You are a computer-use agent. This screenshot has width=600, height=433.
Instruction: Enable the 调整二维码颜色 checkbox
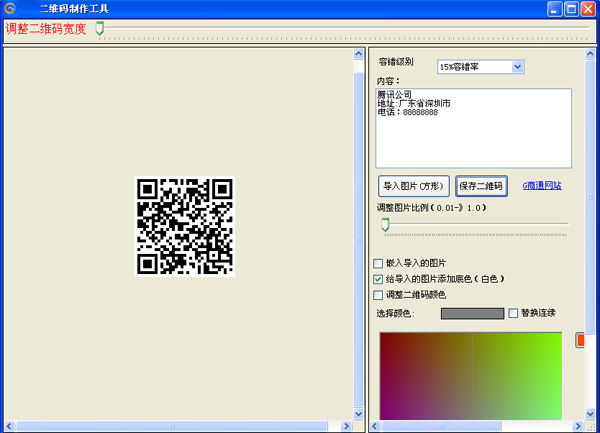click(378, 295)
